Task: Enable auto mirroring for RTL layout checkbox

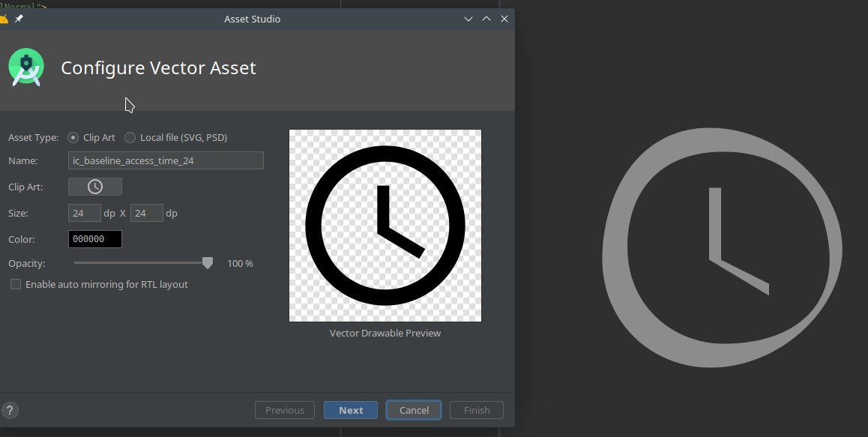Action: (x=16, y=284)
